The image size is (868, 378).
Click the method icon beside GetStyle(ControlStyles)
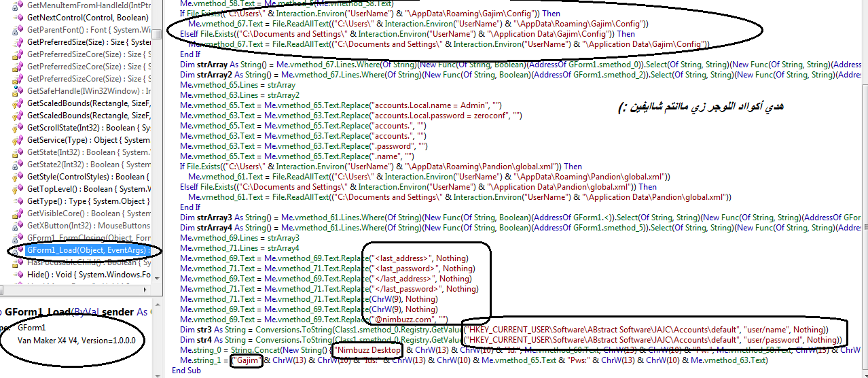tap(18, 177)
